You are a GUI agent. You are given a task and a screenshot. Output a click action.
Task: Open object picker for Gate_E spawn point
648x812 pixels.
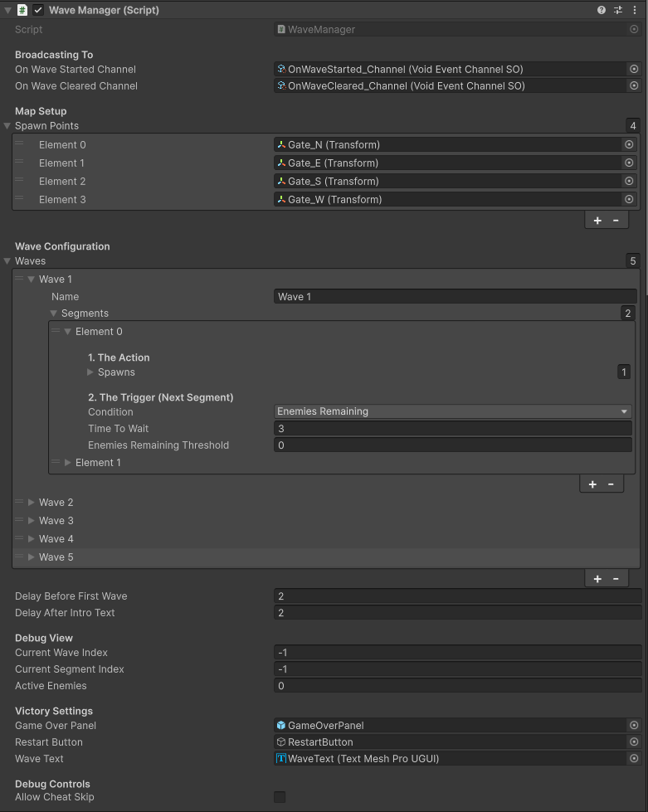[629, 163]
